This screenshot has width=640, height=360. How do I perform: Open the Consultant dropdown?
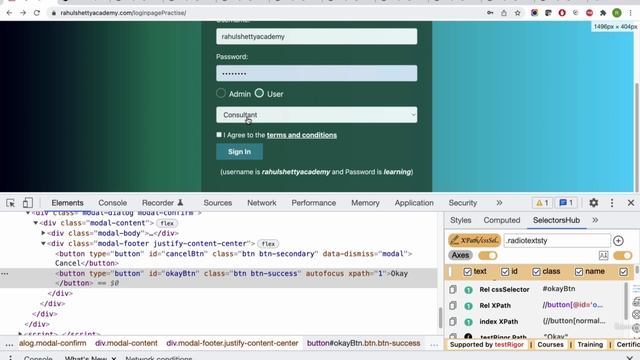pos(317,115)
